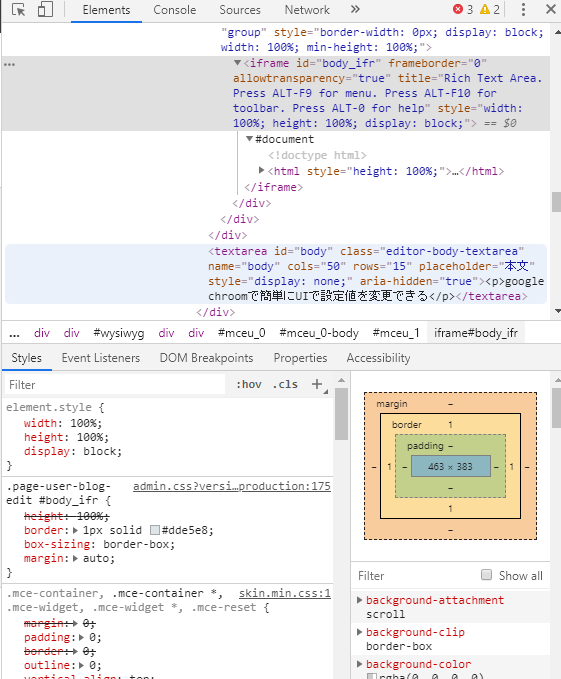Click the 463 × 383 content box size

click(x=450, y=466)
